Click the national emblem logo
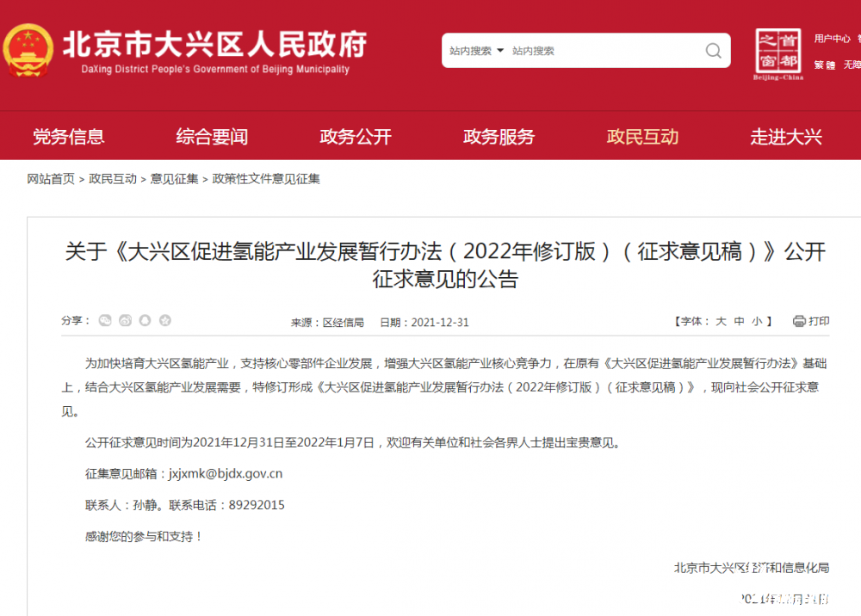The width and height of the screenshot is (861, 616). pyautogui.click(x=28, y=51)
